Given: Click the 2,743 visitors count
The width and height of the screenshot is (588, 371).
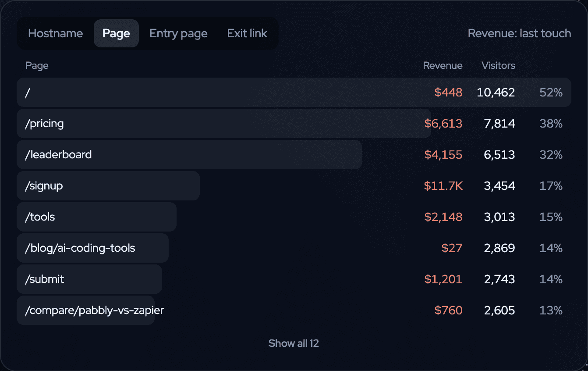Looking at the screenshot, I should coord(500,279).
